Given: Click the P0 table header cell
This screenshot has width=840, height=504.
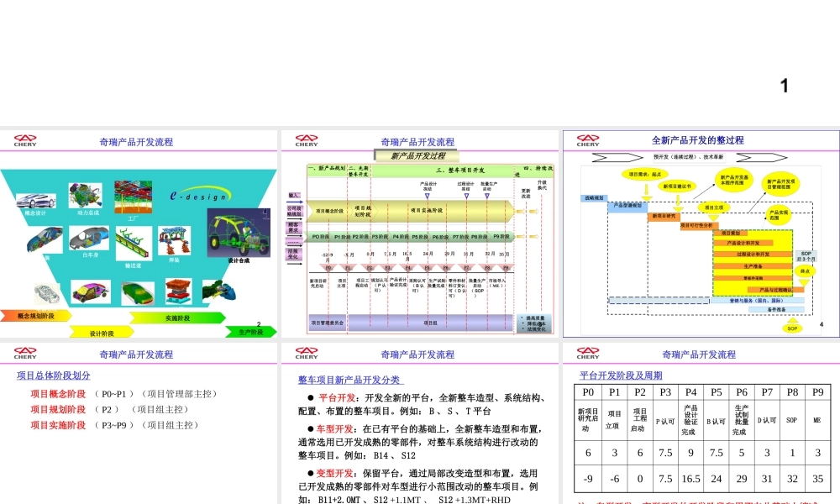Looking at the screenshot, I should [x=588, y=392].
